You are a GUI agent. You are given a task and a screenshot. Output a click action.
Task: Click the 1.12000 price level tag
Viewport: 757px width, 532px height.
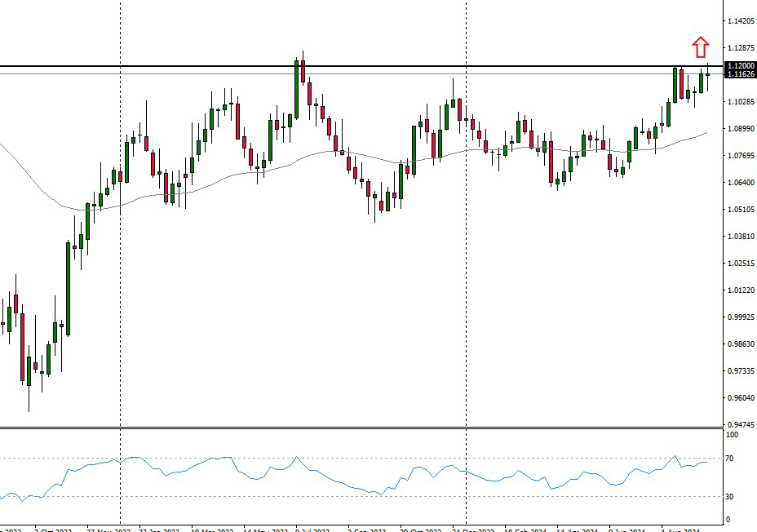[x=740, y=66]
